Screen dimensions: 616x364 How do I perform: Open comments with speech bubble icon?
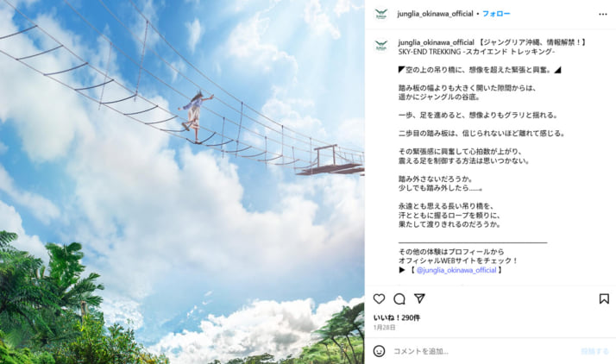[x=399, y=298]
